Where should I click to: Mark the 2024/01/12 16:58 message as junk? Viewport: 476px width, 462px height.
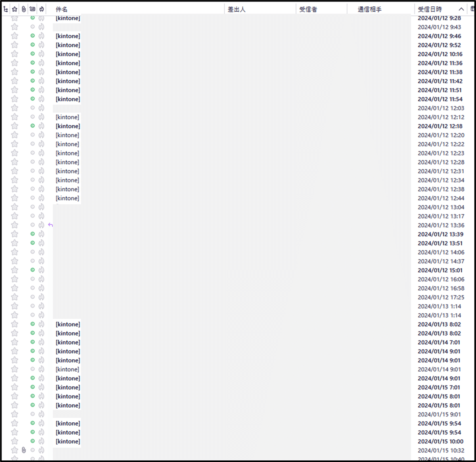(41, 288)
